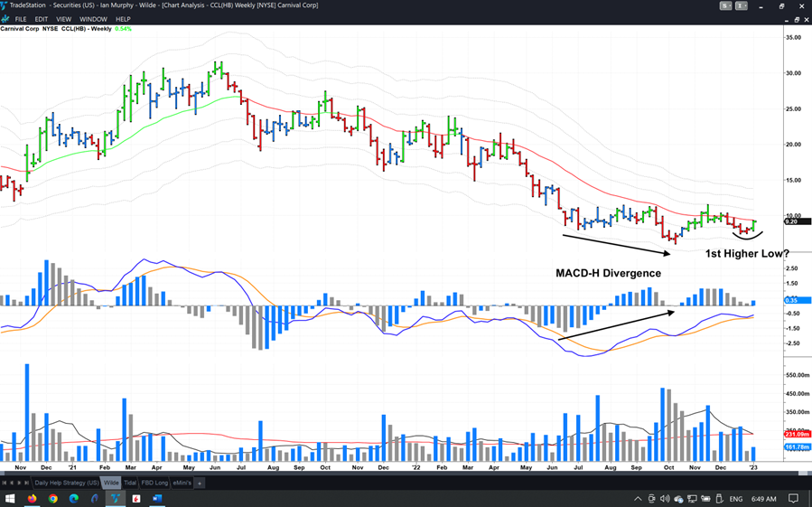Select the Wilde workspace tab
Screen dimensions: 812x507
pos(111,483)
